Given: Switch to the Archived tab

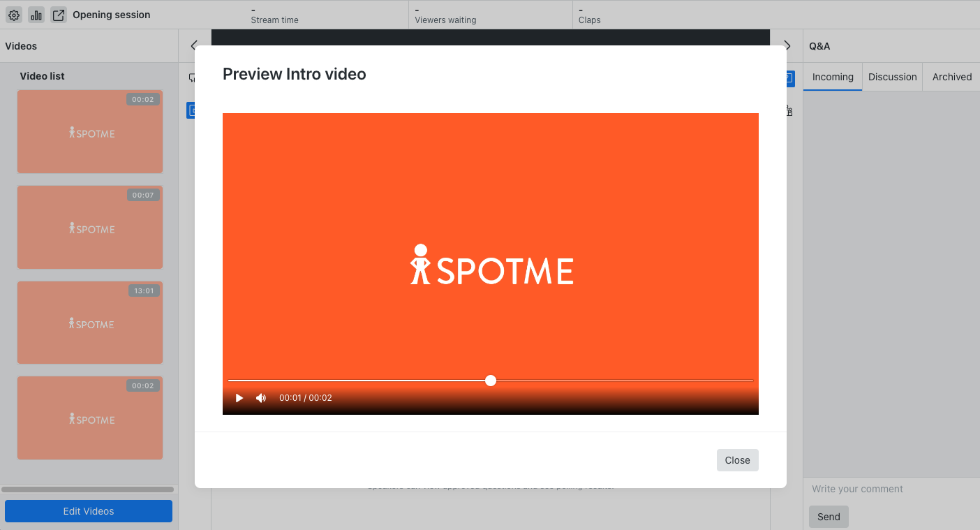Looking at the screenshot, I should pyautogui.click(x=951, y=77).
